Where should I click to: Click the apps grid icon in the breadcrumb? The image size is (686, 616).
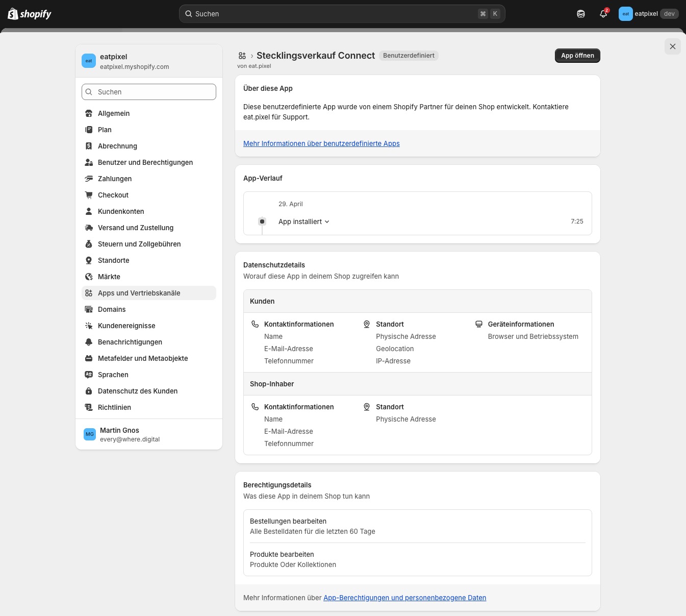pyautogui.click(x=242, y=55)
